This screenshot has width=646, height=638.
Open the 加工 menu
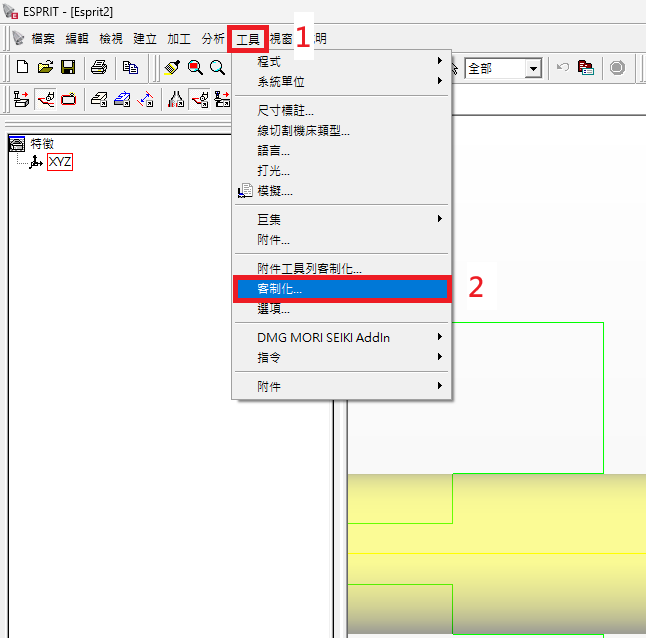[x=179, y=39]
